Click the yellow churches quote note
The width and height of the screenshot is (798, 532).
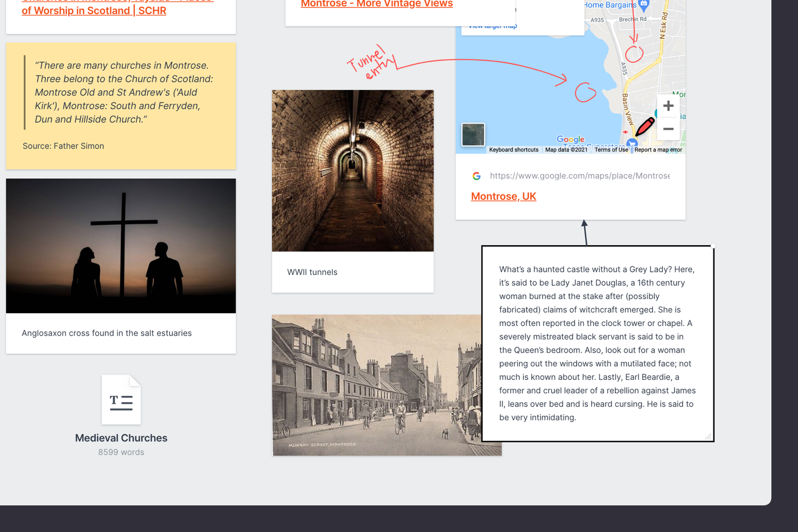click(x=121, y=106)
